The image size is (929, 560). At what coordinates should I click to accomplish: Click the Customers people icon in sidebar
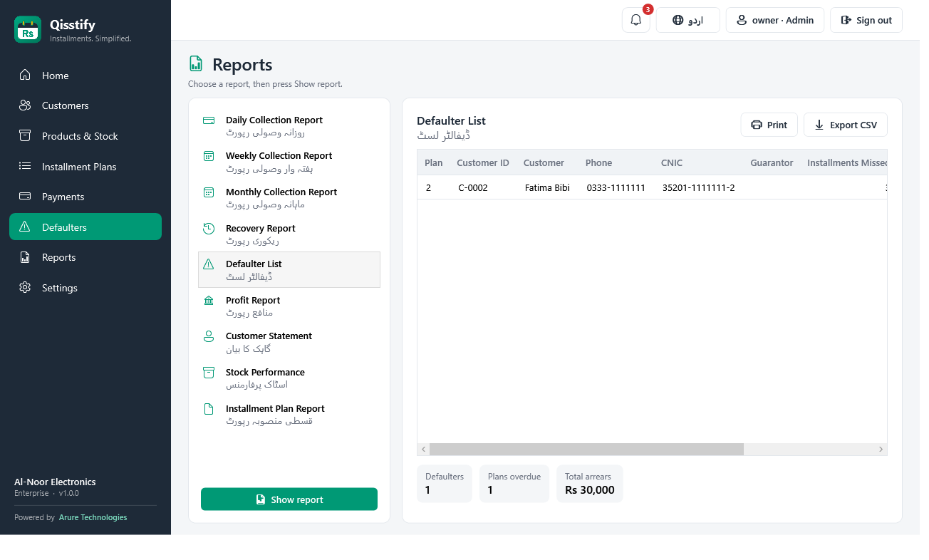[x=25, y=105]
